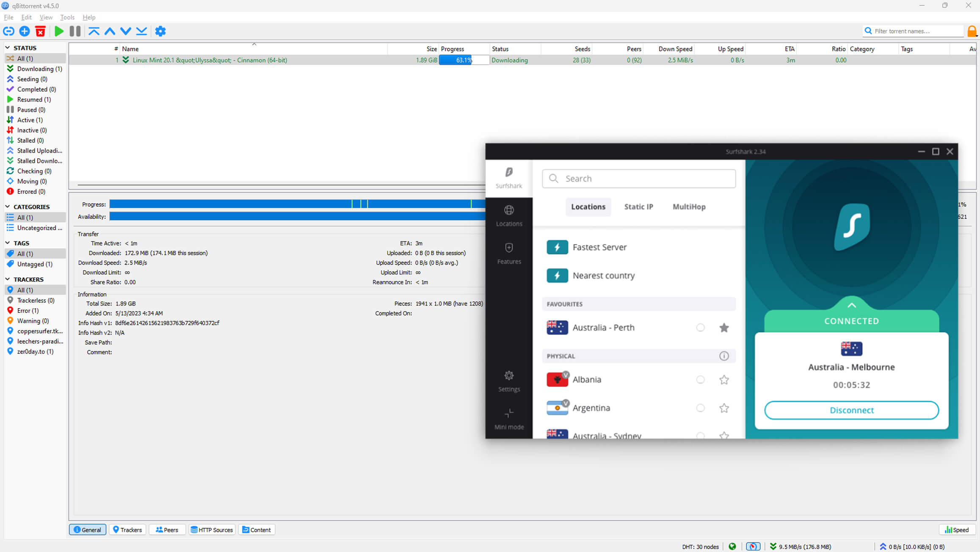Viewport: 980px width, 552px height.
Task: Click the connection status globe in status bar
Action: pyautogui.click(x=732, y=546)
